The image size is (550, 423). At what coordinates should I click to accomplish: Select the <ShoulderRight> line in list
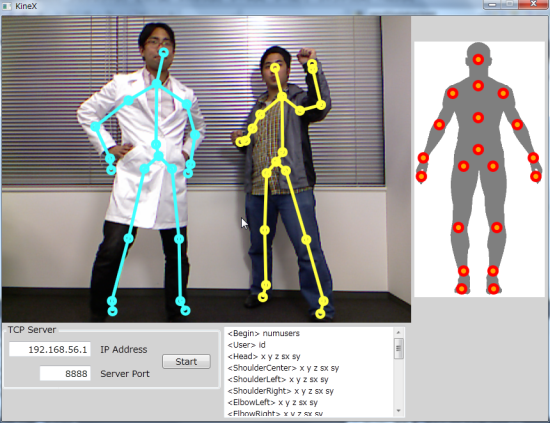click(x=281, y=391)
